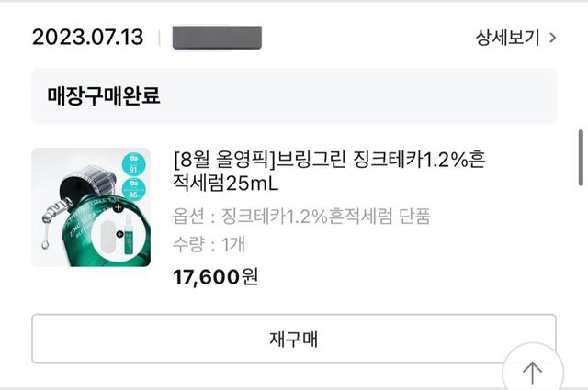The image size is (588, 390).
Task: Open the 상세보기 order details link
Action: click(508, 38)
